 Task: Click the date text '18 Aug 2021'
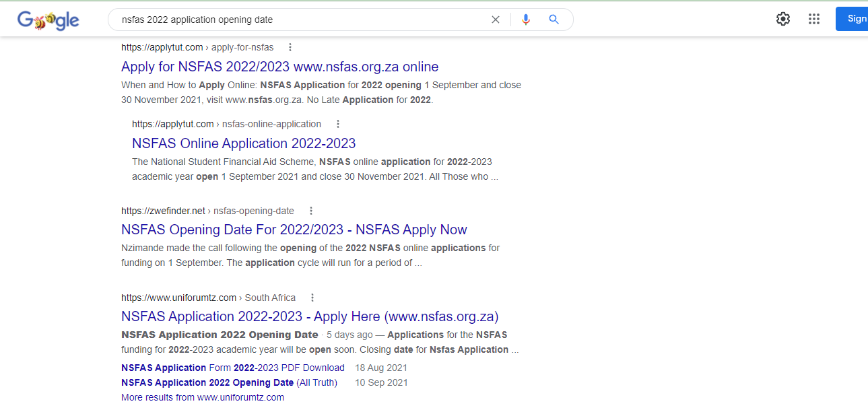tap(381, 368)
